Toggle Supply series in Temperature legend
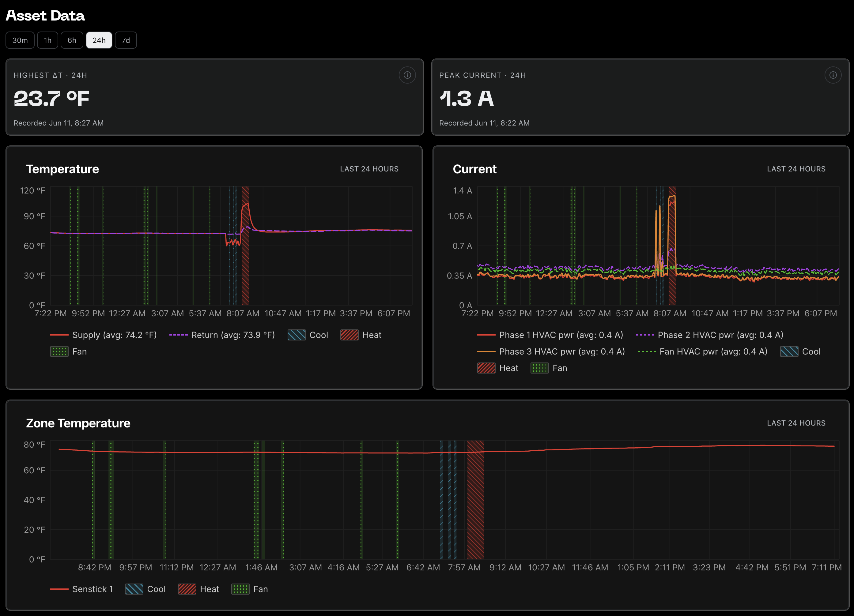Screen dimensions: 854x616 104,335
